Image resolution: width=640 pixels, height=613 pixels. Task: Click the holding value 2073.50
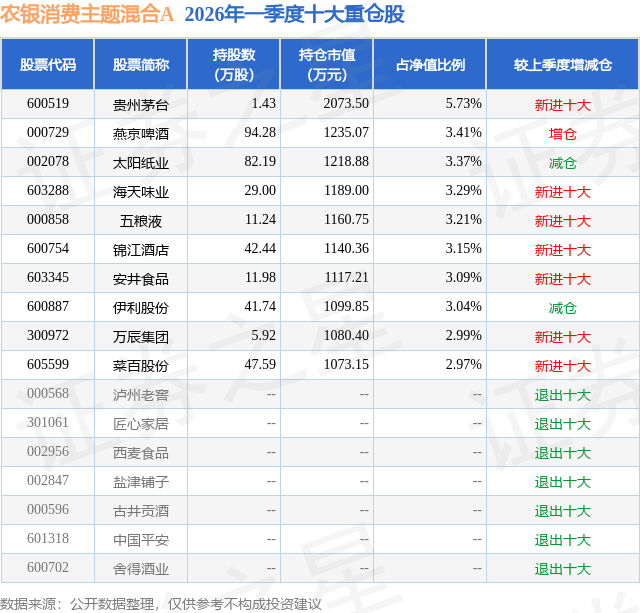(346, 103)
